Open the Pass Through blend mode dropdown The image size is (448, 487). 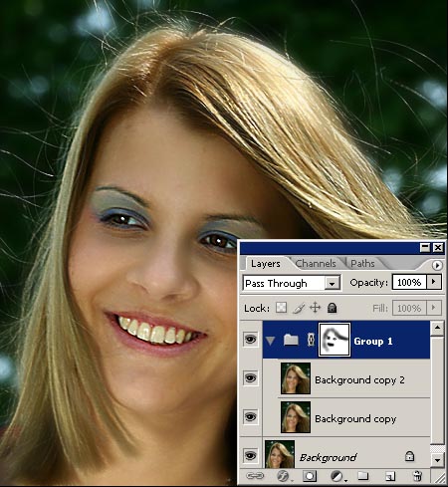pos(332,284)
